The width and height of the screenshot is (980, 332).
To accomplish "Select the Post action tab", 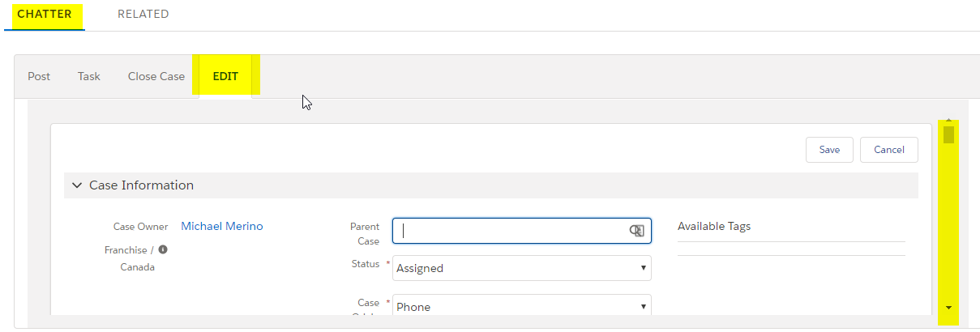I will [39, 76].
